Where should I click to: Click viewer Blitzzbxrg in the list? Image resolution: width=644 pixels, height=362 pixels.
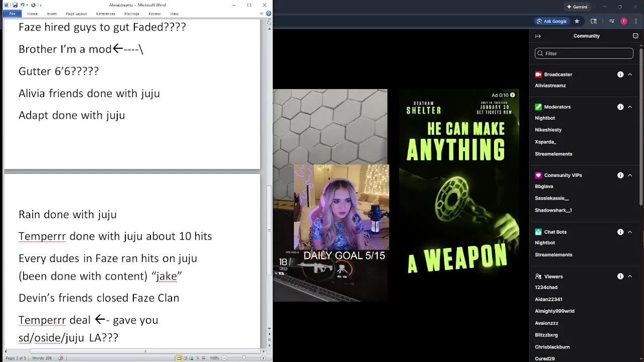546,335
